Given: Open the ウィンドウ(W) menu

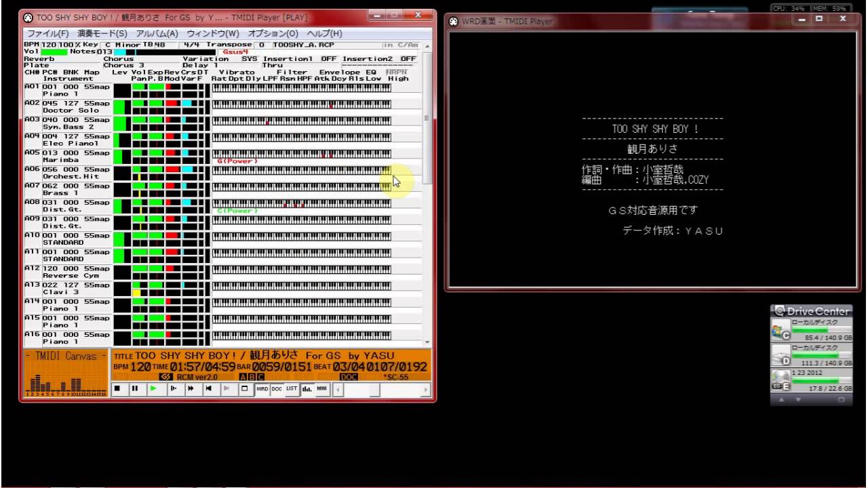Looking at the screenshot, I should tap(213, 33).
